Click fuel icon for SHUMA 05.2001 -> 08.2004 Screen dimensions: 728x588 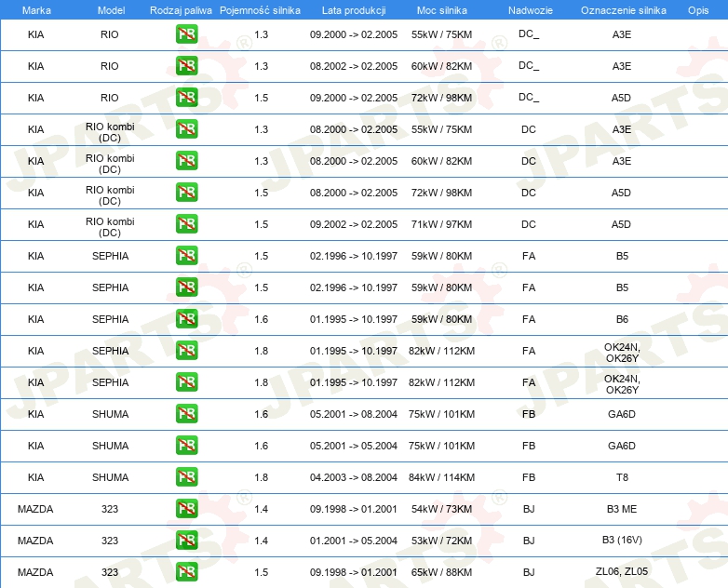[186, 413]
